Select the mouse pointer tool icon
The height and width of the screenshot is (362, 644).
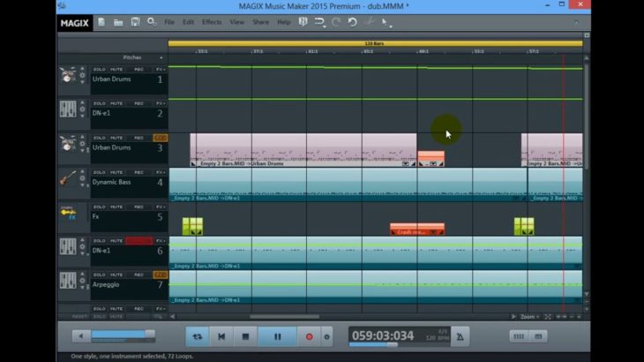click(385, 22)
